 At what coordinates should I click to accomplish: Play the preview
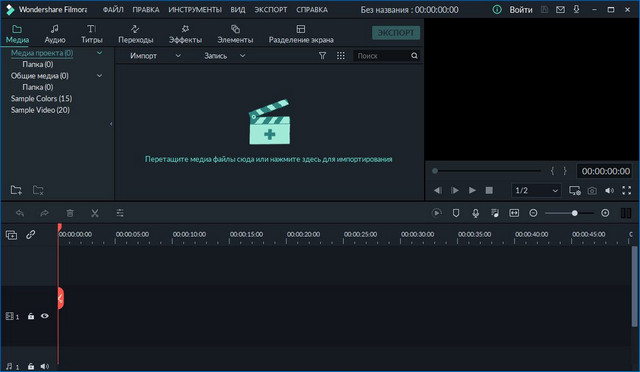472,190
